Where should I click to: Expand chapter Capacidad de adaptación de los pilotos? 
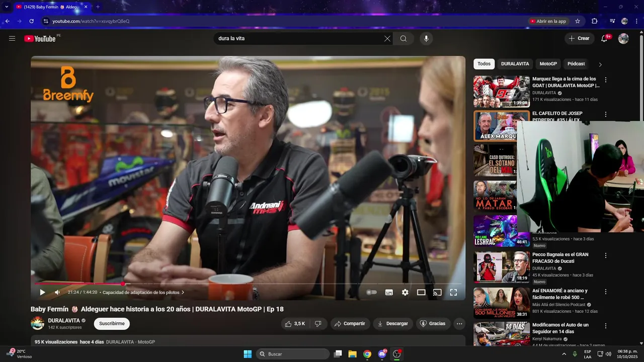click(143, 292)
